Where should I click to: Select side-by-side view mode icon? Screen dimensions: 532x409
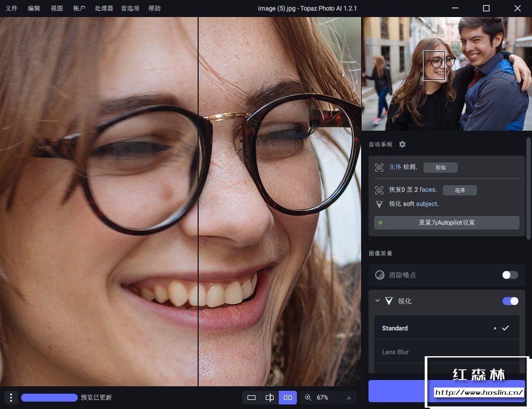point(288,398)
